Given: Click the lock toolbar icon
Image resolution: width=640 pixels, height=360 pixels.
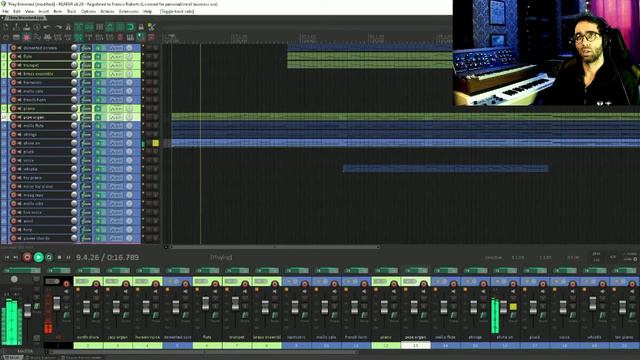Looking at the screenshot, I should pos(141,27).
